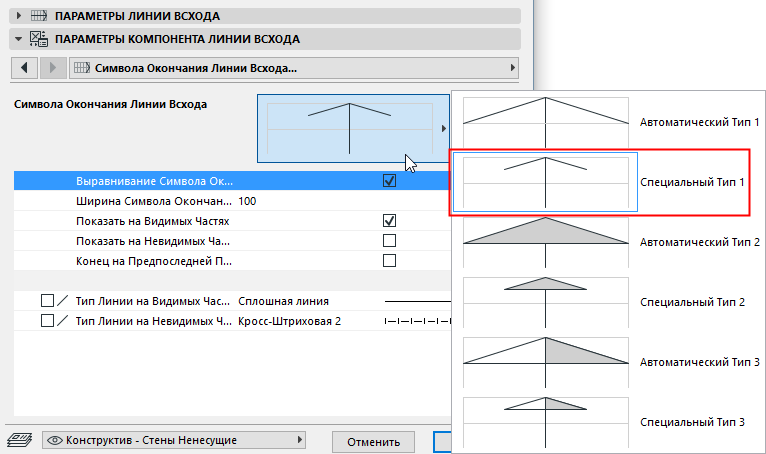Select Кросс-Штриховая 2 line type value
Screen dimensions: 766x454
coord(289,321)
